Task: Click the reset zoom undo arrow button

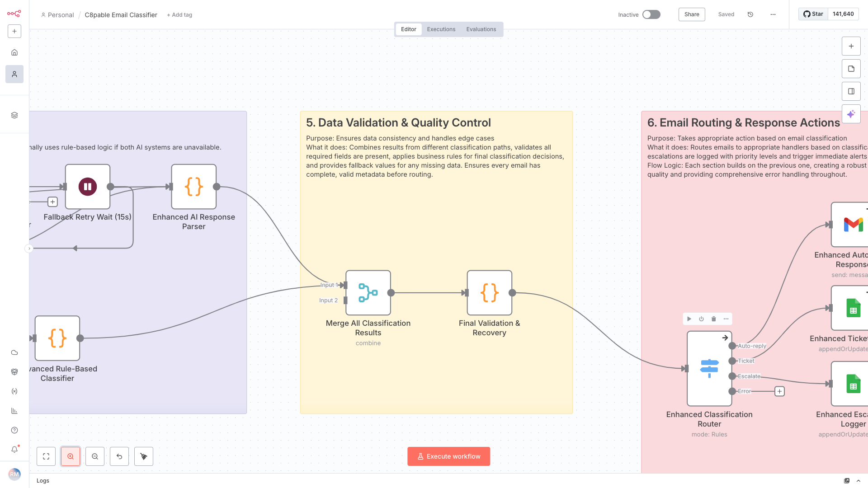Action: (119, 456)
